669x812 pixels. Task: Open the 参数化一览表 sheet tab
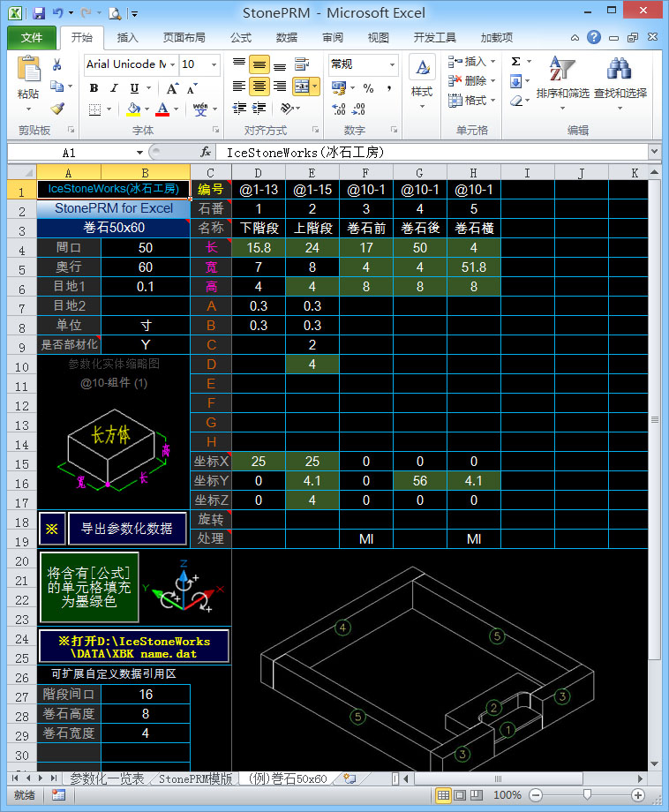pyautogui.click(x=107, y=778)
